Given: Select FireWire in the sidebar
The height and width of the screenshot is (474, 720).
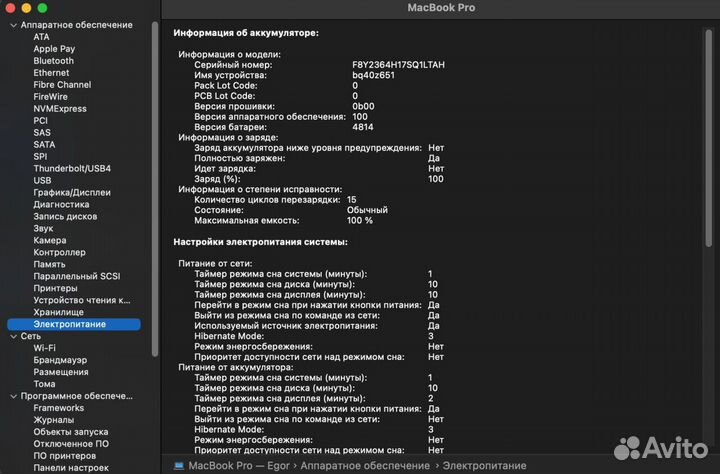Looking at the screenshot, I should (51, 96).
